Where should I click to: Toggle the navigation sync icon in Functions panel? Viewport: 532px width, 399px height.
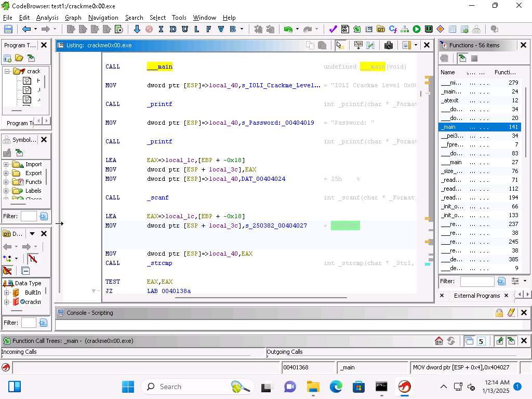pyautogui.click(x=462, y=58)
